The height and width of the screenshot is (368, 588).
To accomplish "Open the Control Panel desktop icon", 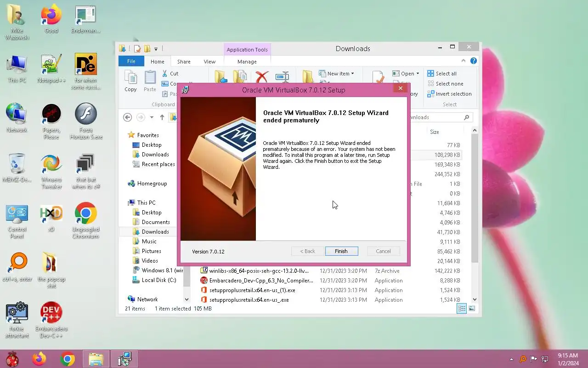I will pyautogui.click(x=17, y=221).
